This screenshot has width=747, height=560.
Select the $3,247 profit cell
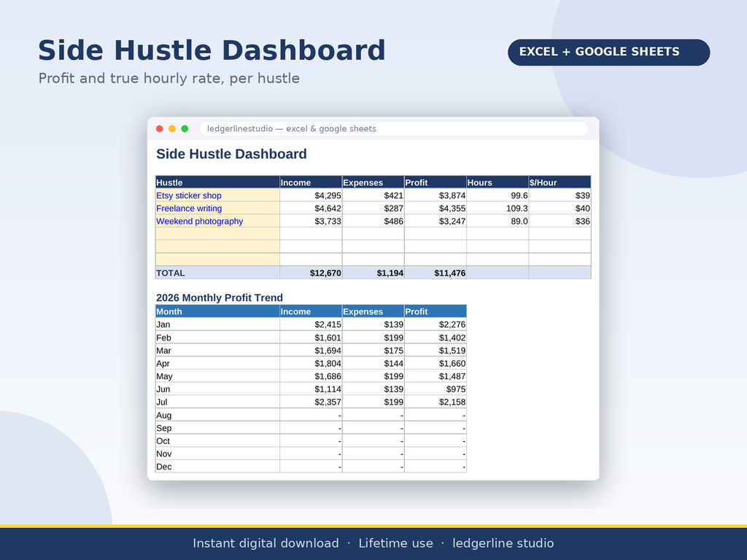point(436,221)
